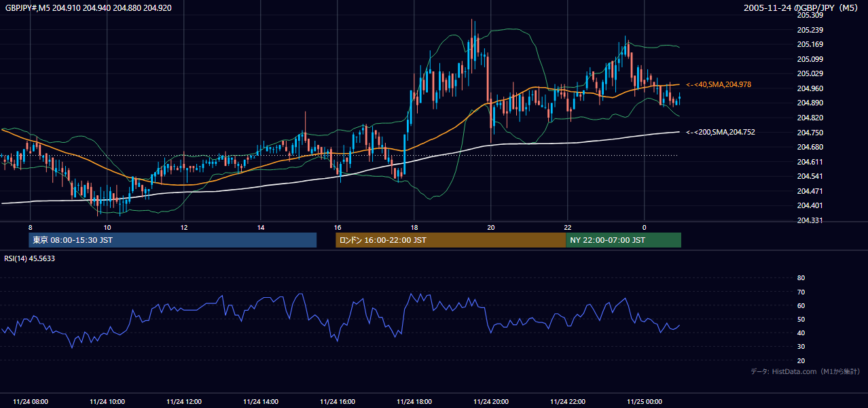Click the 11/24 12:00 time label
The width and height of the screenshot is (868, 408).
(184, 401)
